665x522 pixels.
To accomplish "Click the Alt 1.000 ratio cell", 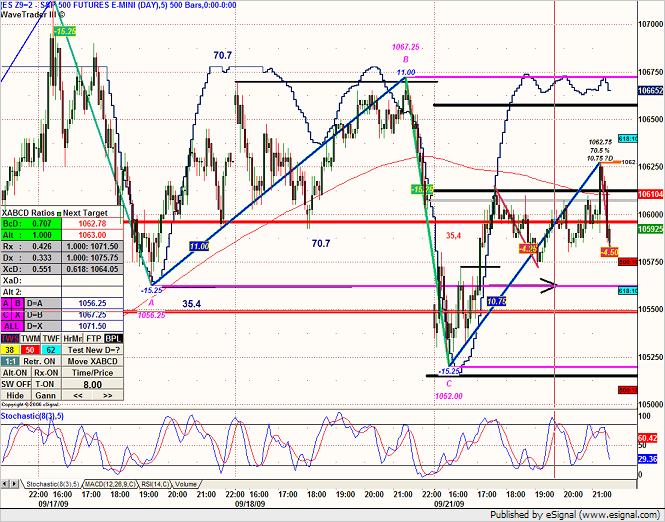I will point(31,235).
